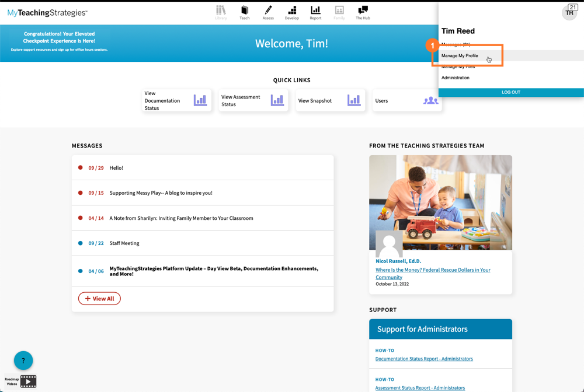Open Users from Quick Links
The image size is (584, 392).
407,100
